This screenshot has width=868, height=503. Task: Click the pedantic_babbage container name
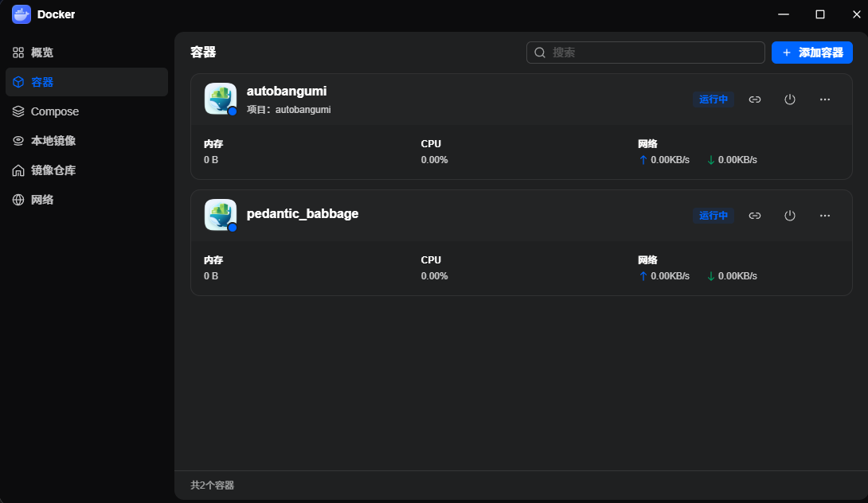[303, 213]
